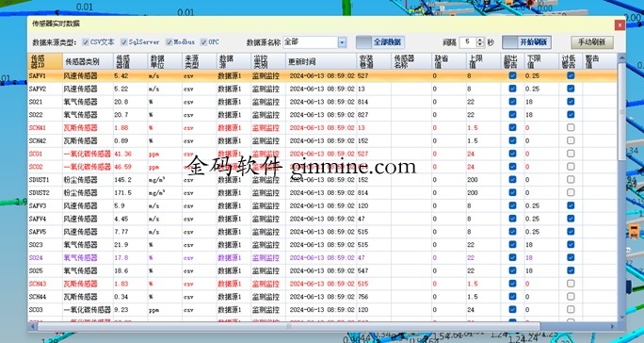The height and width of the screenshot is (343, 644).
Task: Select red alarm row SCO2
Action: point(322,167)
